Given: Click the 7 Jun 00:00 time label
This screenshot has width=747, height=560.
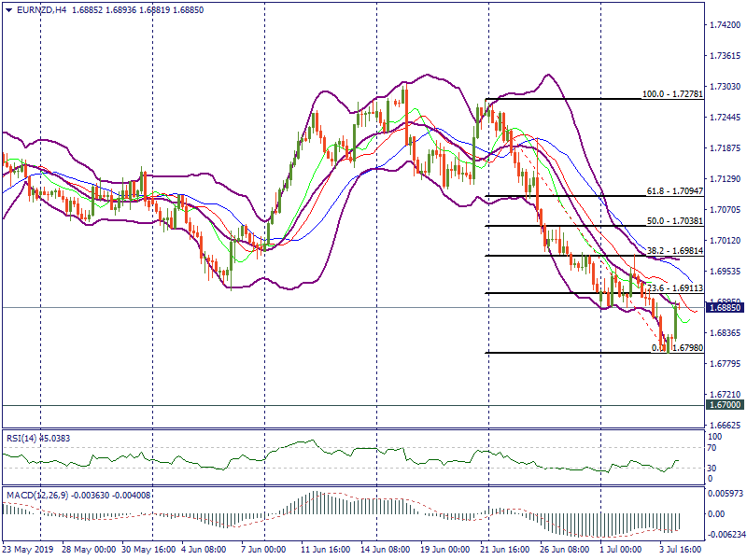Looking at the screenshot, I should [266, 551].
